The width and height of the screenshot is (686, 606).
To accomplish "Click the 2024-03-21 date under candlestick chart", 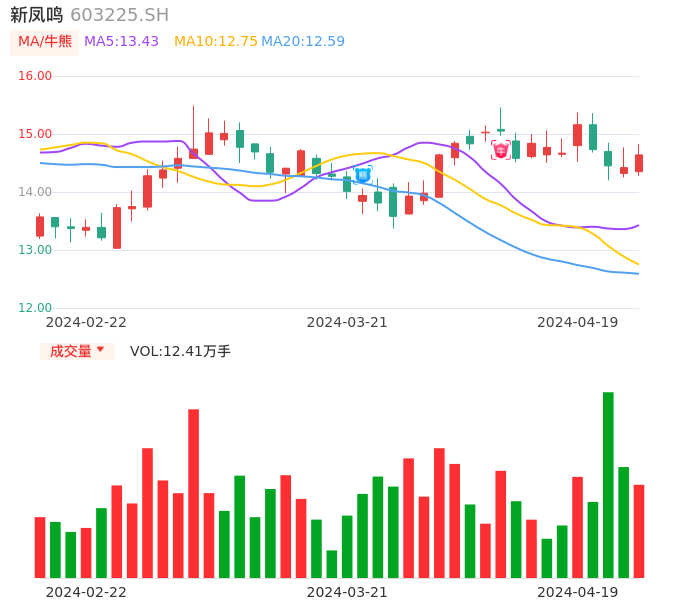I will [347, 322].
